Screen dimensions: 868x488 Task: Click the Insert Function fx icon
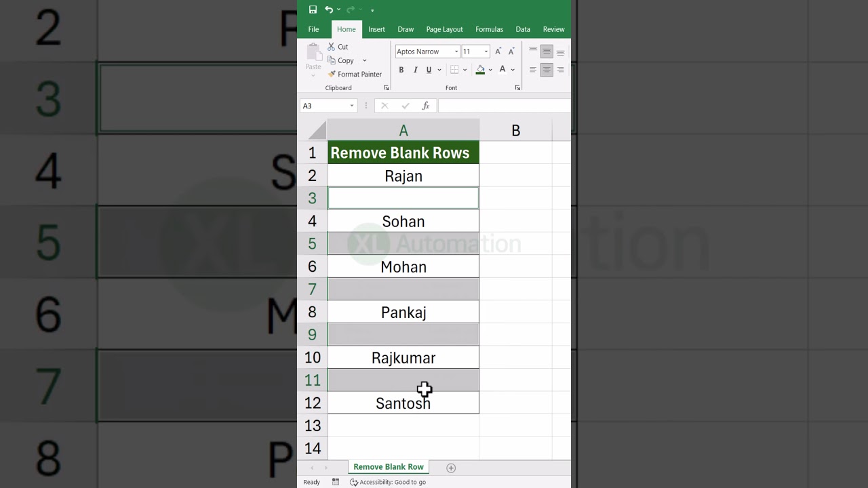(426, 106)
